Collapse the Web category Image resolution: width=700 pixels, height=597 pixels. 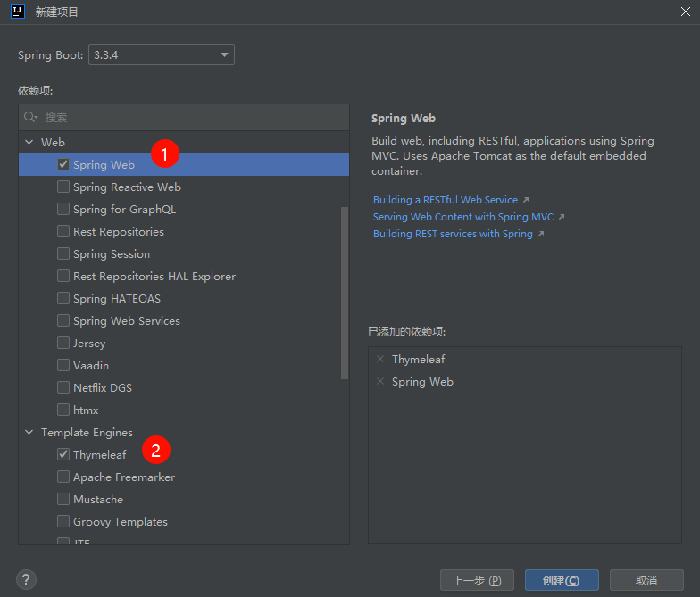point(29,142)
